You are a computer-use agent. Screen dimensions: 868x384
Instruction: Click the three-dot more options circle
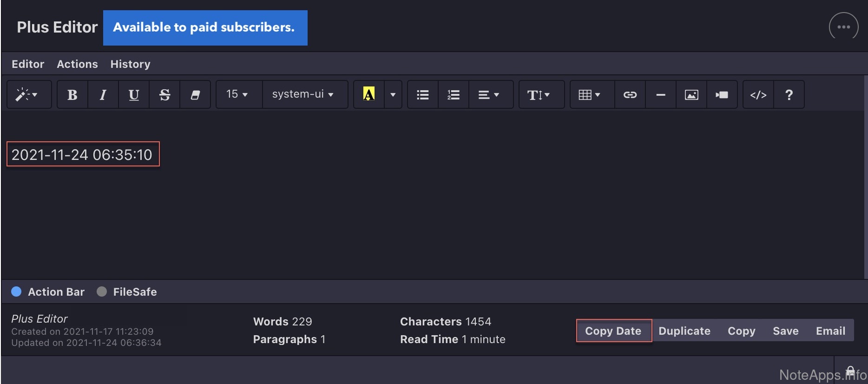[843, 27]
